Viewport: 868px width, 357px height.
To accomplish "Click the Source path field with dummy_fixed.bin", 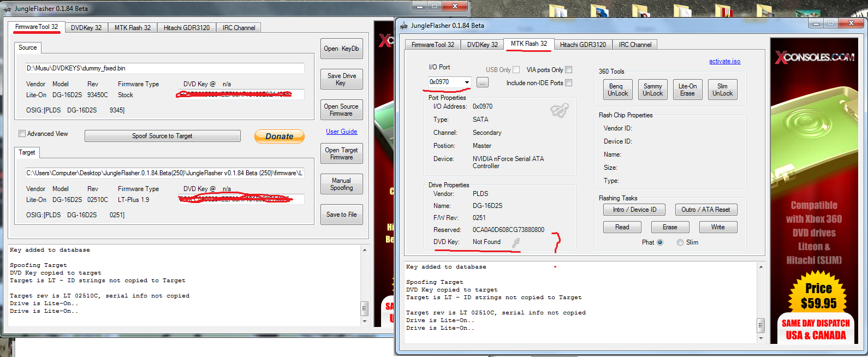I will 164,68.
